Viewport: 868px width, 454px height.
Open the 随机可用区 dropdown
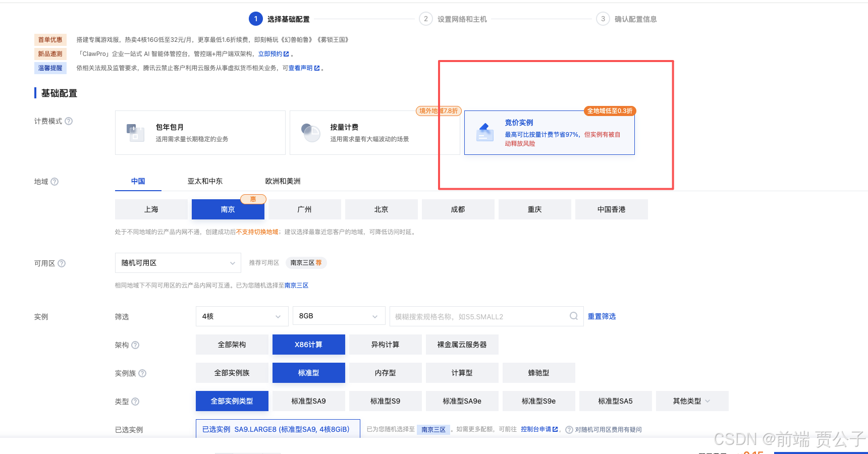click(178, 263)
